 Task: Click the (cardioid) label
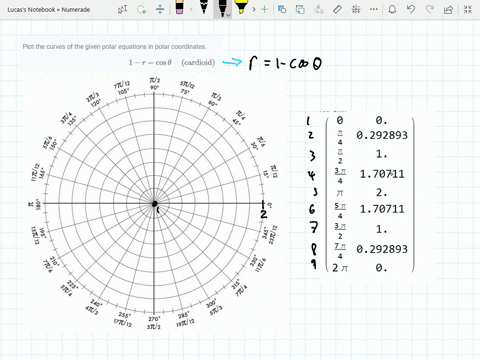[198, 62]
